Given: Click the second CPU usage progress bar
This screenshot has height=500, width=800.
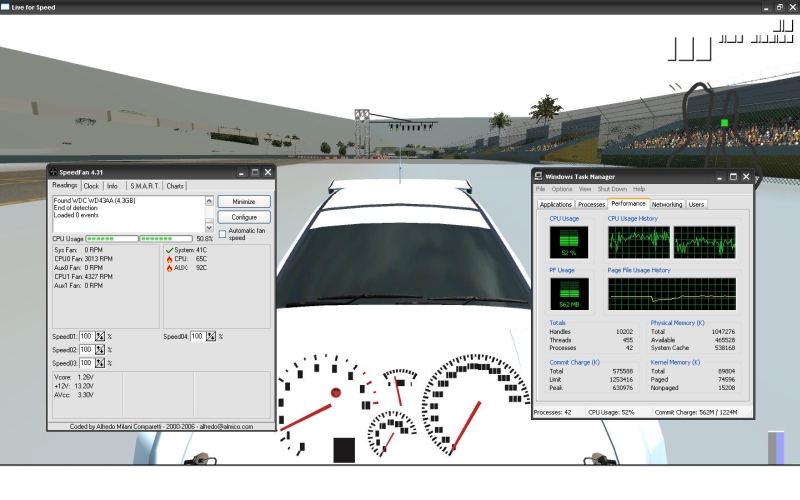Looking at the screenshot, I should pos(166,238).
